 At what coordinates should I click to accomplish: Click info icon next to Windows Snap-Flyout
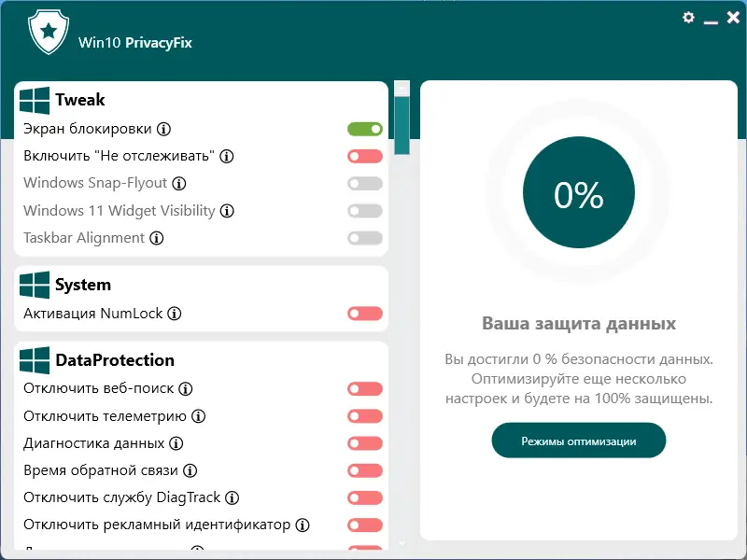[179, 183]
